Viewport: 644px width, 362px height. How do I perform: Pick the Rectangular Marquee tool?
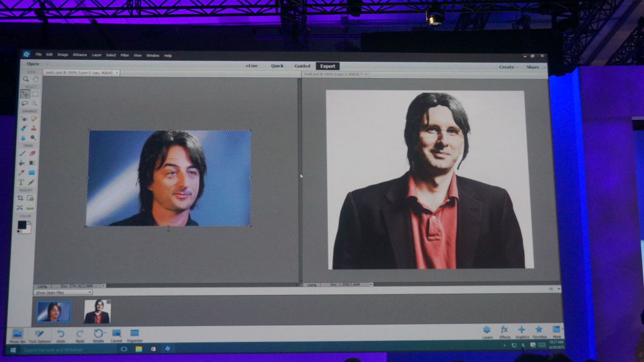click(35, 94)
